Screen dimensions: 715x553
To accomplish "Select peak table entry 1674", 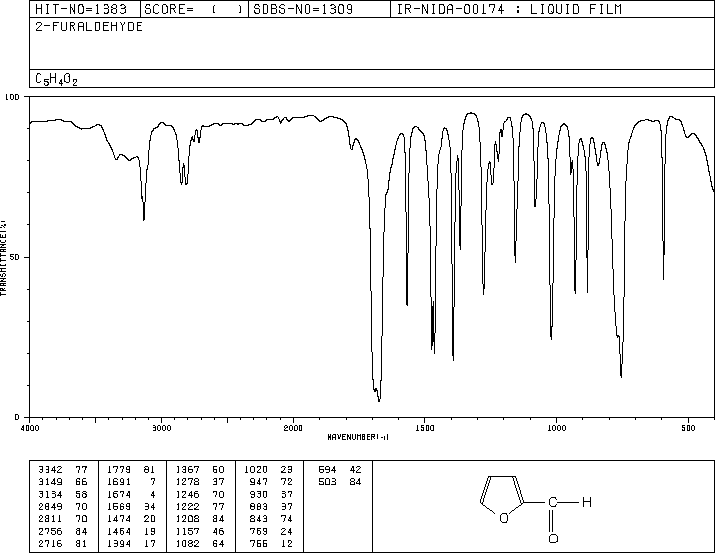I will pyautogui.click(x=119, y=494).
